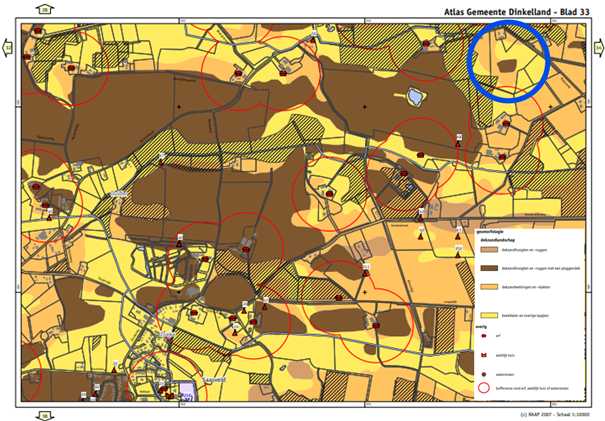Click the yellow 'beekdalen en overige laagten' swatch
Screen dimensions: 605x421
pyautogui.click(x=489, y=315)
